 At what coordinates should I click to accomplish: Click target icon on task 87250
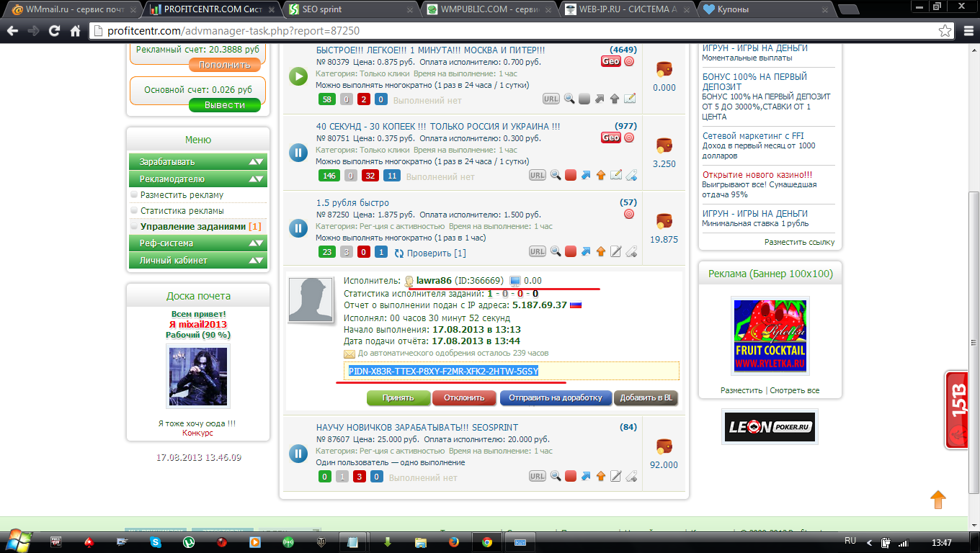click(x=629, y=214)
